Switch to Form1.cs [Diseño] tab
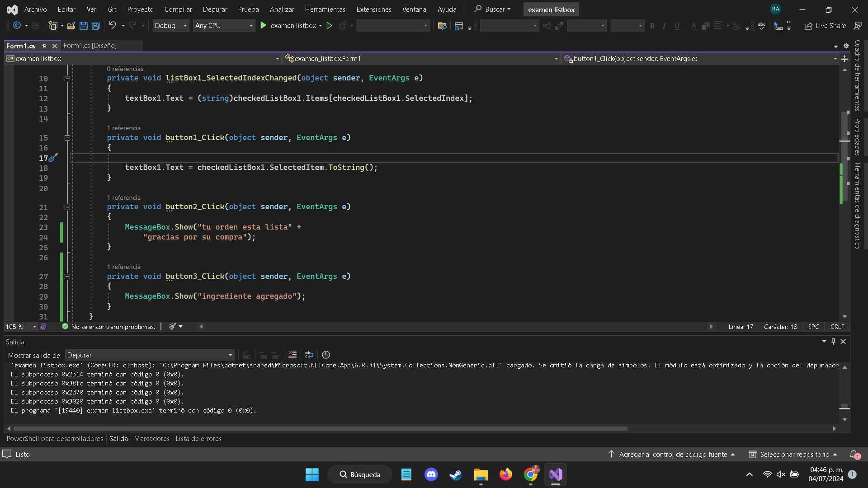The image size is (868, 488). click(90, 46)
